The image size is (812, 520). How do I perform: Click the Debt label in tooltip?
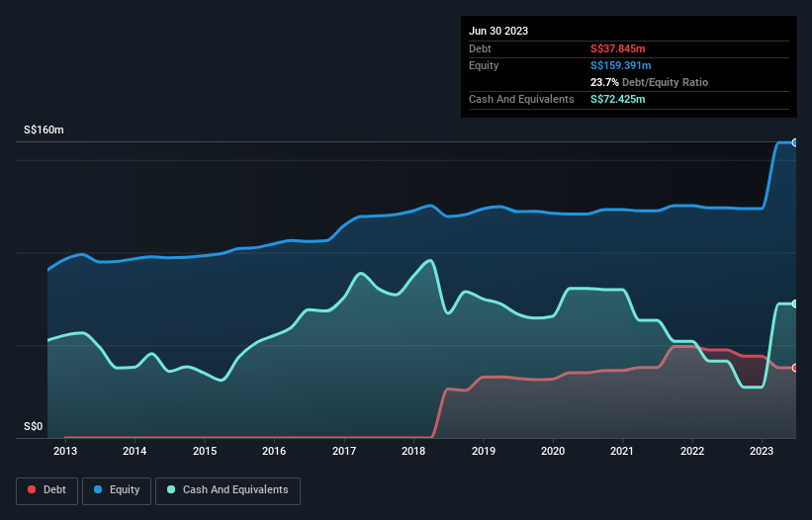[480, 48]
